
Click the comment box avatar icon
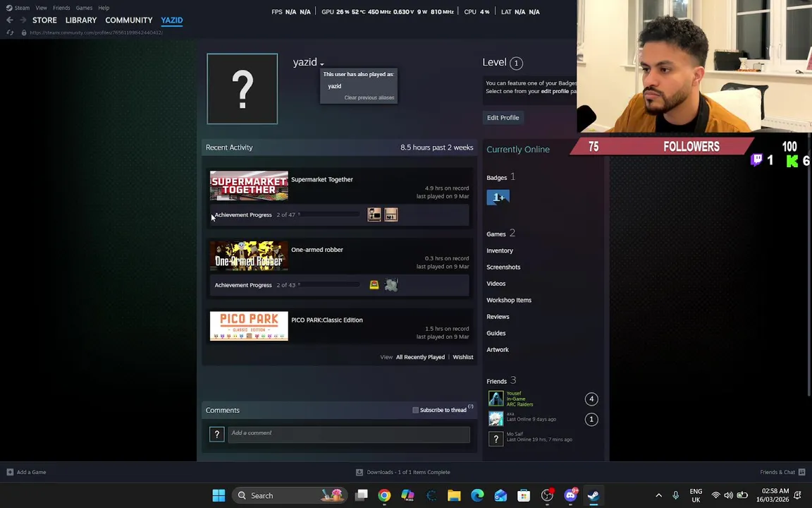(x=216, y=435)
